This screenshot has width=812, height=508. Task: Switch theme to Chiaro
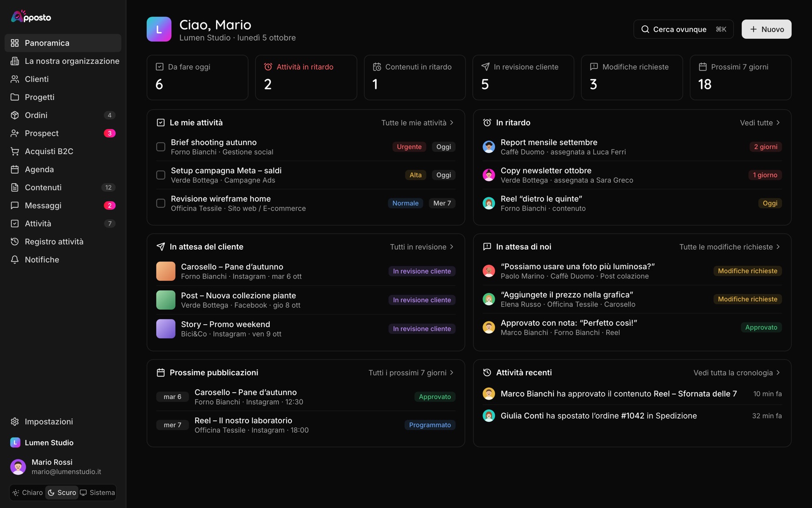pyautogui.click(x=28, y=493)
